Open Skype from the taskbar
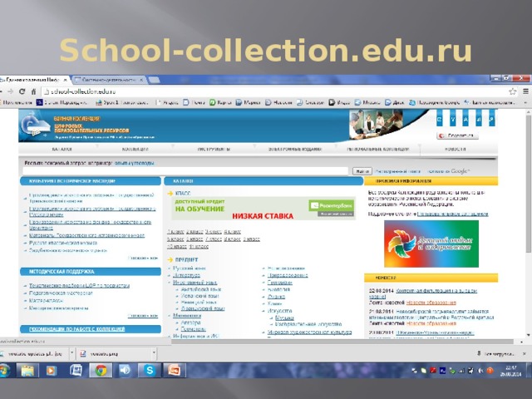 (150, 370)
